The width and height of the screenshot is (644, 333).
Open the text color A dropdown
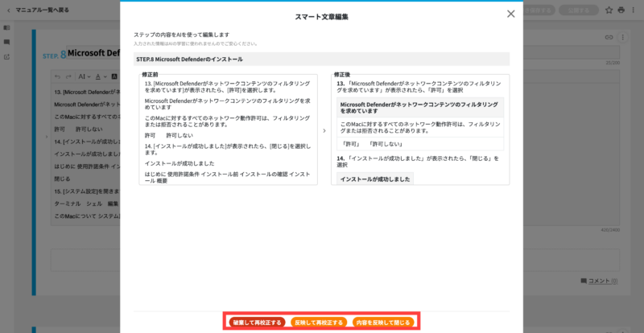[x=101, y=76]
